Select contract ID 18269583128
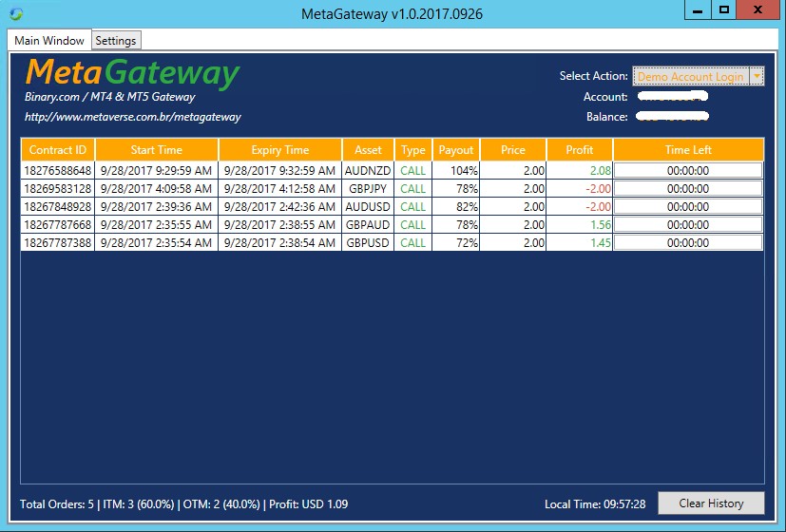 58,189
